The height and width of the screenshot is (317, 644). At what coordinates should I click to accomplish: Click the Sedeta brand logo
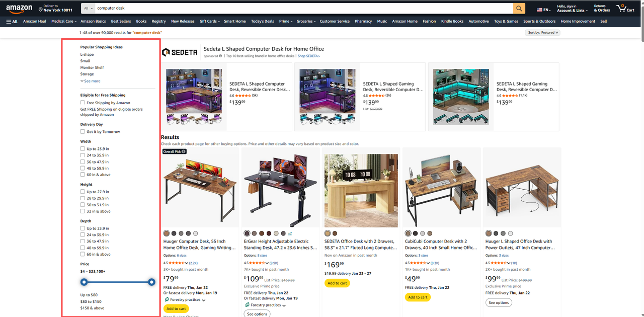[x=180, y=52]
